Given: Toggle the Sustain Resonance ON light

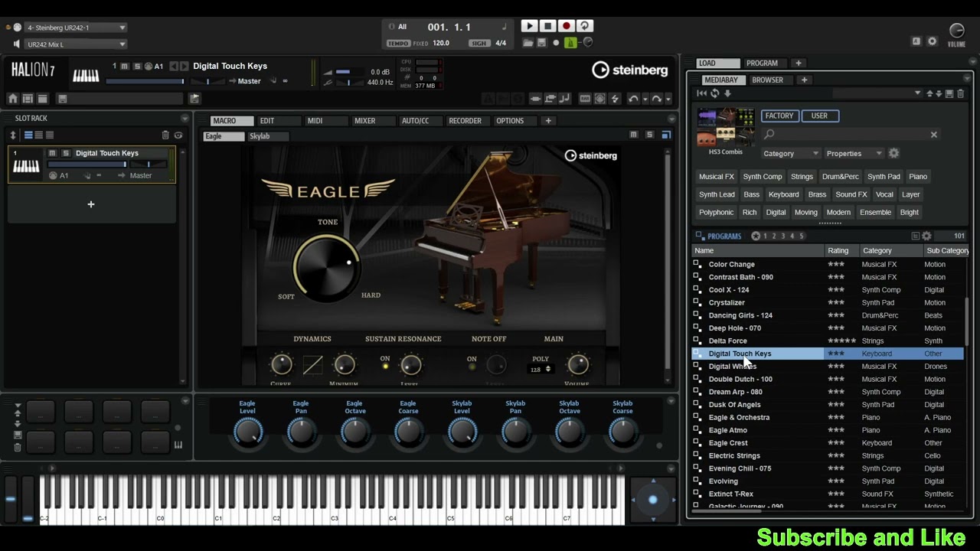Looking at the screenshot, I should [385, 367].
